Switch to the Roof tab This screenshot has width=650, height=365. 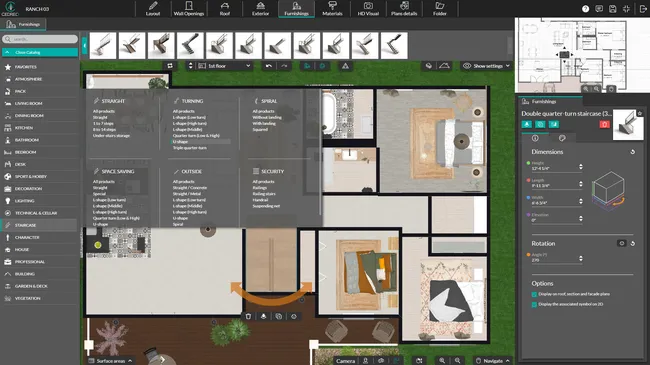(x=225, y=8)
